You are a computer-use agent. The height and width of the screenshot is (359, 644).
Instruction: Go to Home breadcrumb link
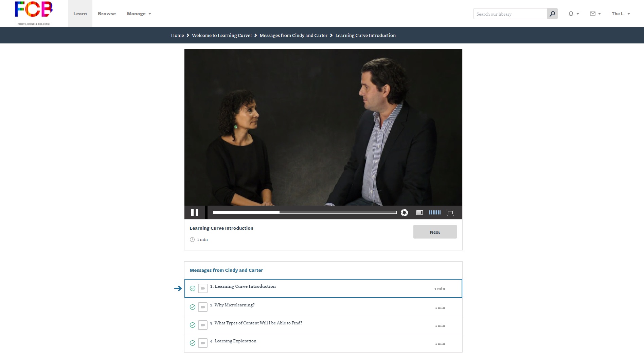coord(177,35)
